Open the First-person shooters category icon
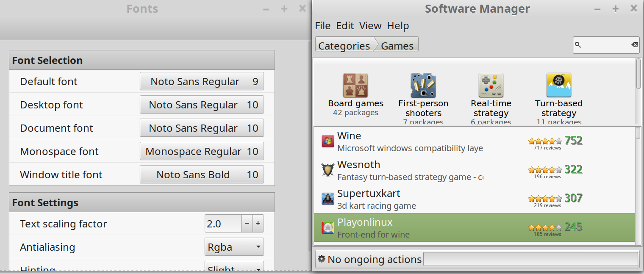Screen dimensions: 644x274 tap(423, 85)
